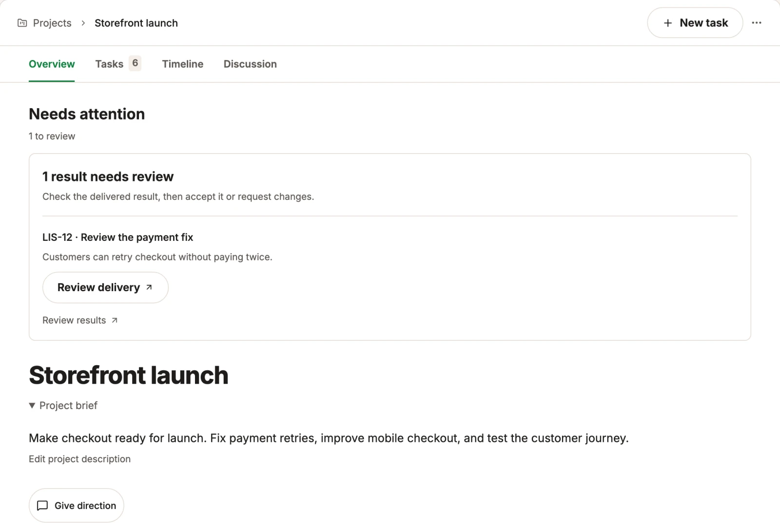Go to the Timeline tab
The height and width of the screenshot is (532, 780).
[x=183, y=64]
